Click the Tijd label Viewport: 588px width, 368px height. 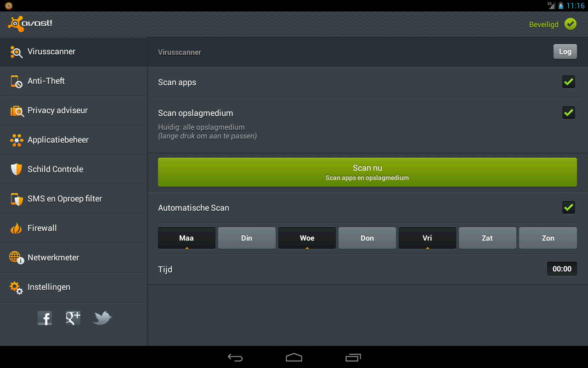(165, 270)
